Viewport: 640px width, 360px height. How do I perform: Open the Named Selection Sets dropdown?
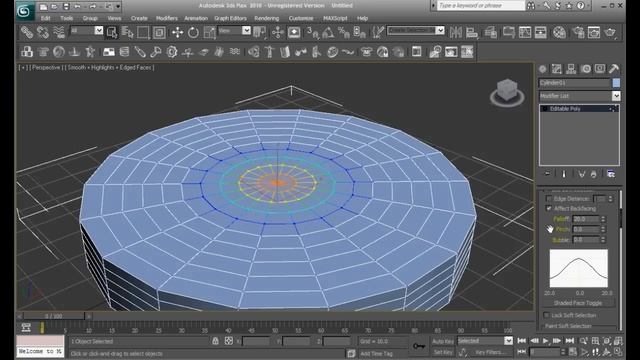pyautogui.click(x=440, y=30)
